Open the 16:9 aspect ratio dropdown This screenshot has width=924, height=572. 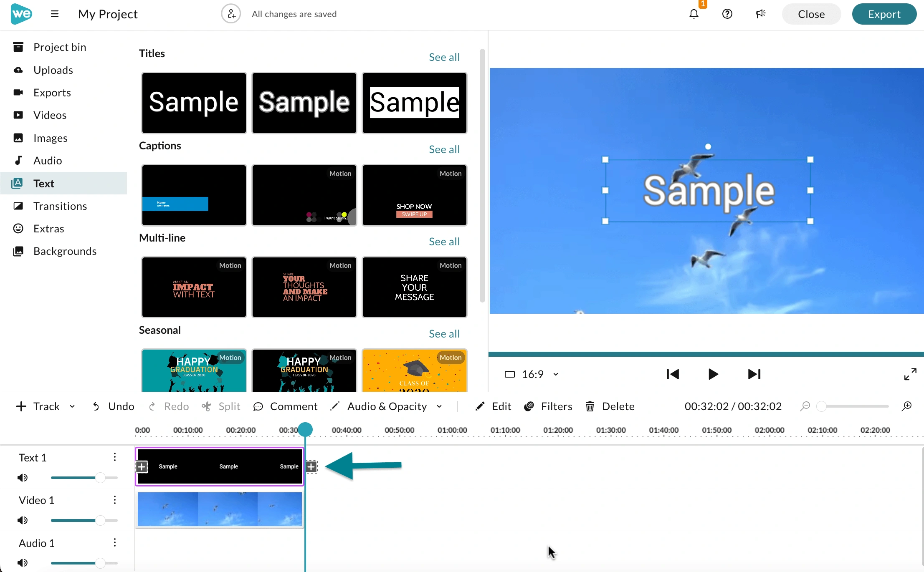click(x=532, y=374)
